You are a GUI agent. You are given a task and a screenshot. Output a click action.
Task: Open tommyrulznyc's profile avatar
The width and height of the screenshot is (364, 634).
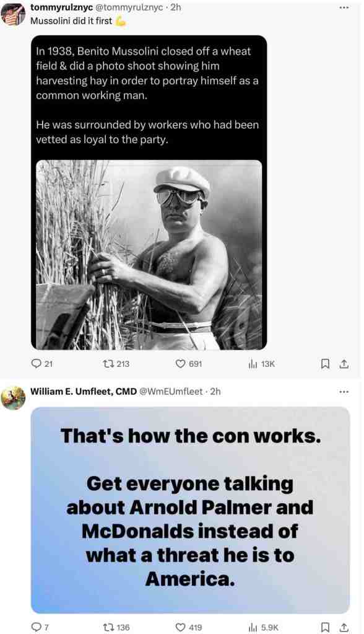(x=13, y=14)
